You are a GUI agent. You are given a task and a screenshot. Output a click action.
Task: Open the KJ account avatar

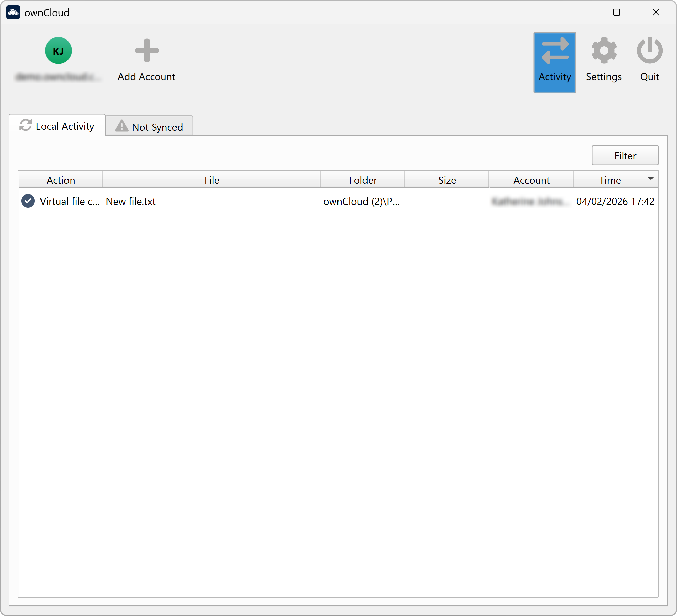pyautogui.click(x=58, y=51)
